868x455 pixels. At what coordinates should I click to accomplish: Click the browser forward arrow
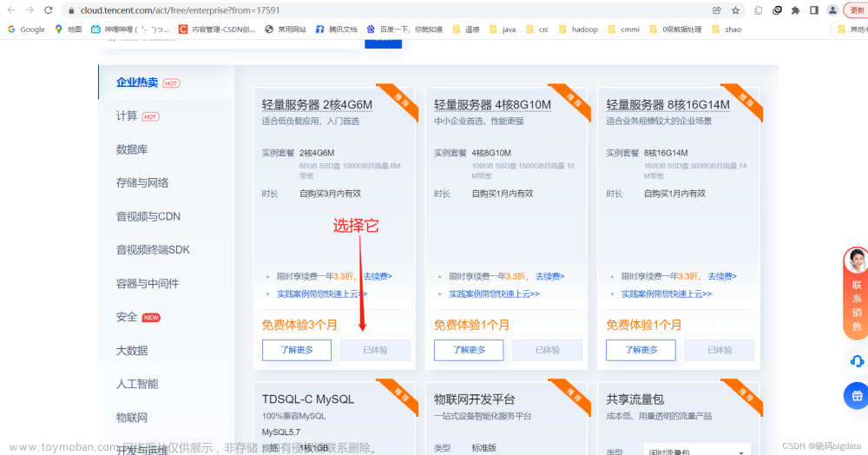(30, 10)
